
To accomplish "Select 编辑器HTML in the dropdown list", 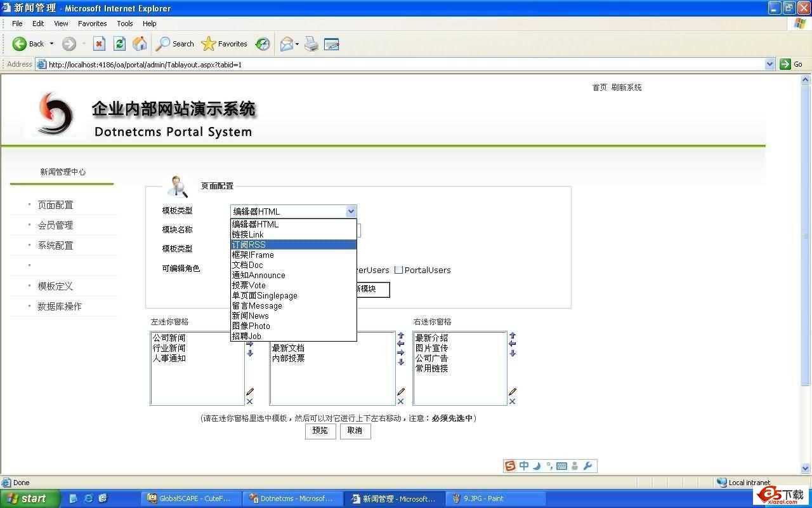I will pyautogui.click(x=293, y=224).
